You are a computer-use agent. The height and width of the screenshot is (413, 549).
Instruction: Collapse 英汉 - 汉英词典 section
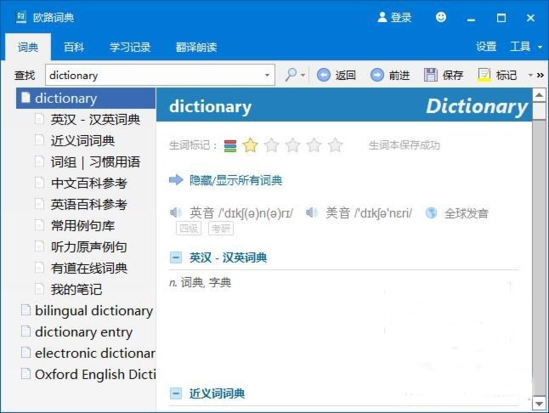176,258
